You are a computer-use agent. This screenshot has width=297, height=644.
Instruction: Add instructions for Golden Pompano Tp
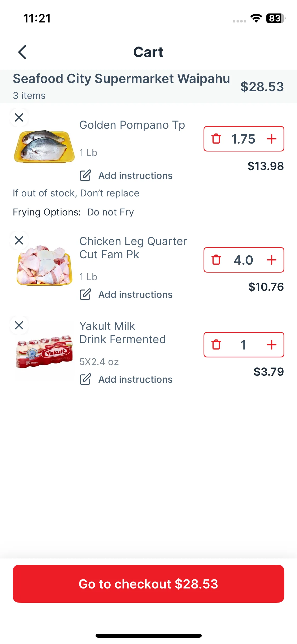[x=126, y=176]
